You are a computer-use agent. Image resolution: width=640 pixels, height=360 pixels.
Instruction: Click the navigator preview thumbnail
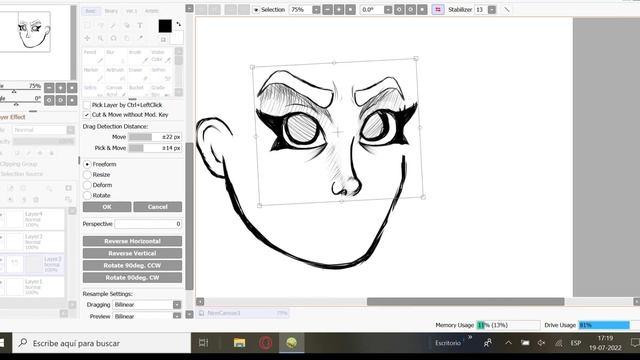[x=25, y=31]
